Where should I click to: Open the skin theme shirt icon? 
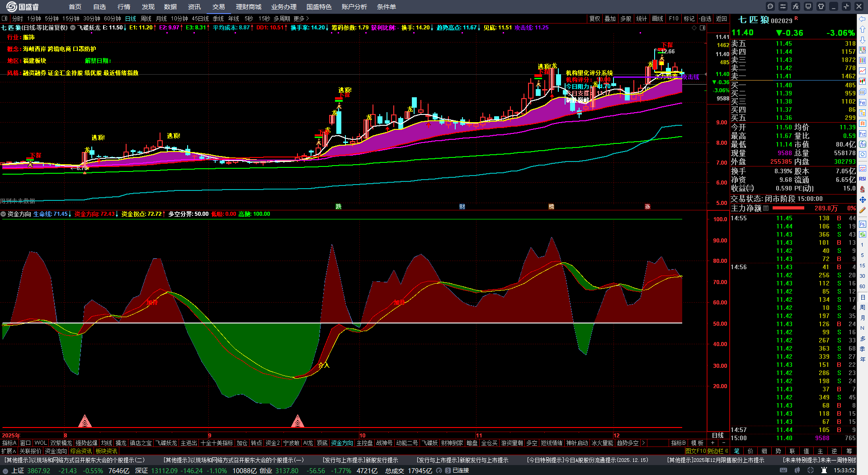(821, 6)
